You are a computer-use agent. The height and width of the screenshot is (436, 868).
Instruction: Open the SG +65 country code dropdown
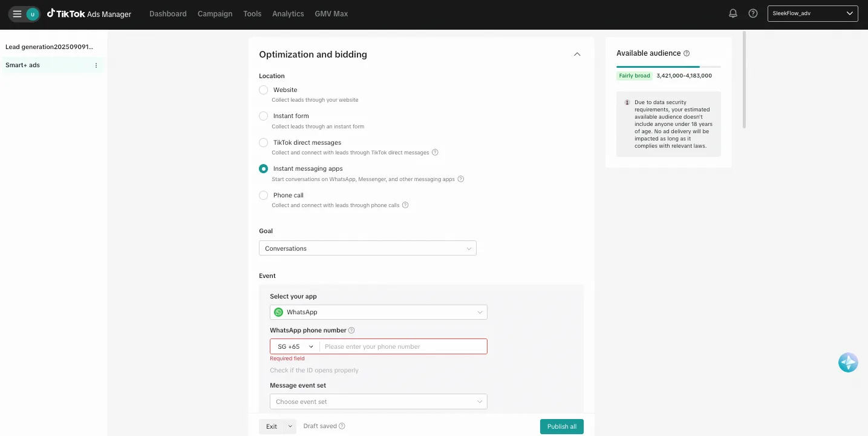(x=293, y=346)
